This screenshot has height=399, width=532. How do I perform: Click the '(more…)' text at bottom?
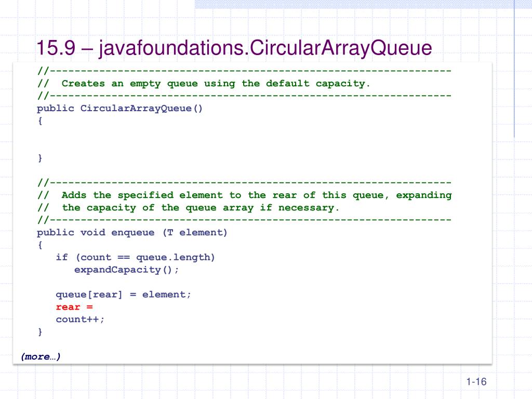coord(41,356)
